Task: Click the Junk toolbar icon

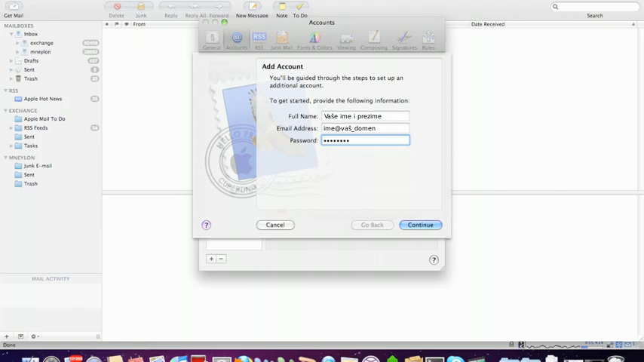Action: (141, 7)
